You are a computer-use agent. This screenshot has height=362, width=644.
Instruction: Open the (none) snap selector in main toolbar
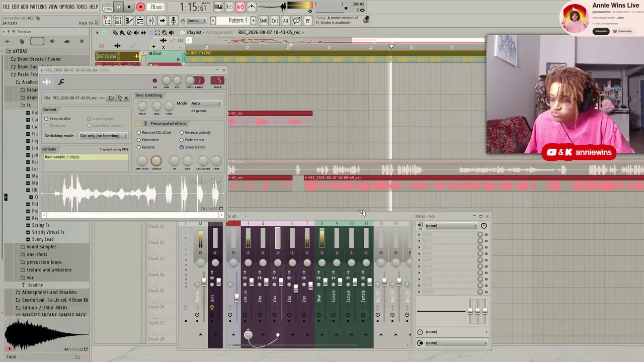coord(197,21)
